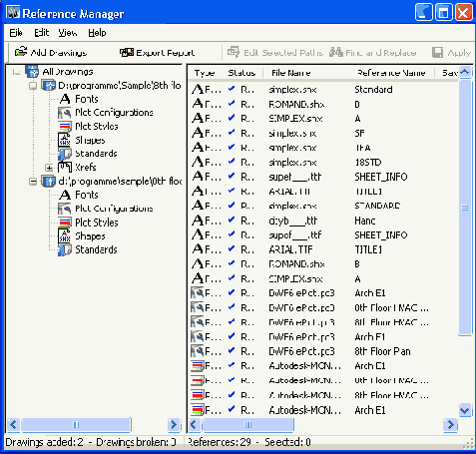The image size is (476, 454).
Task: Select the DWF6 ePlot.pc3 8th Floor Plan row
Action: [324, 351]
